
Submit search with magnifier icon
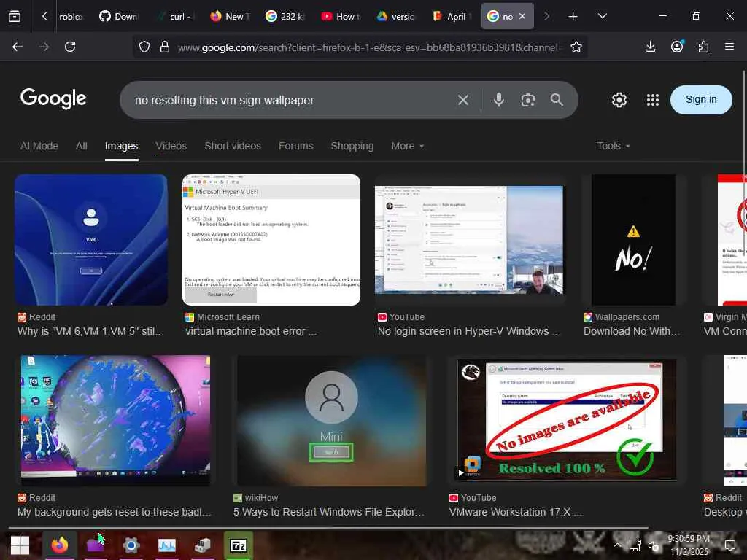(557, 99)
